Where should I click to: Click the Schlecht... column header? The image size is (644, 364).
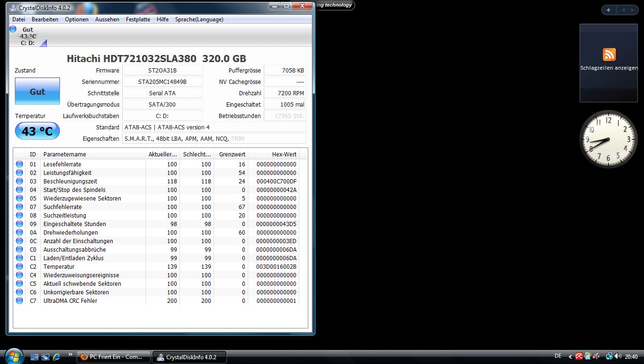[x=197, y=154]
